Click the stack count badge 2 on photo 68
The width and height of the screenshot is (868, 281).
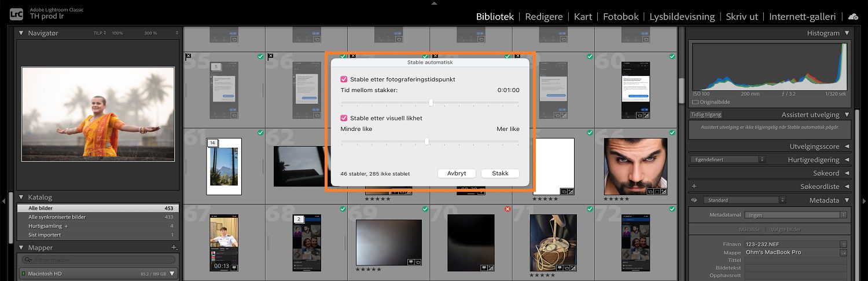[x=299, y=219]
